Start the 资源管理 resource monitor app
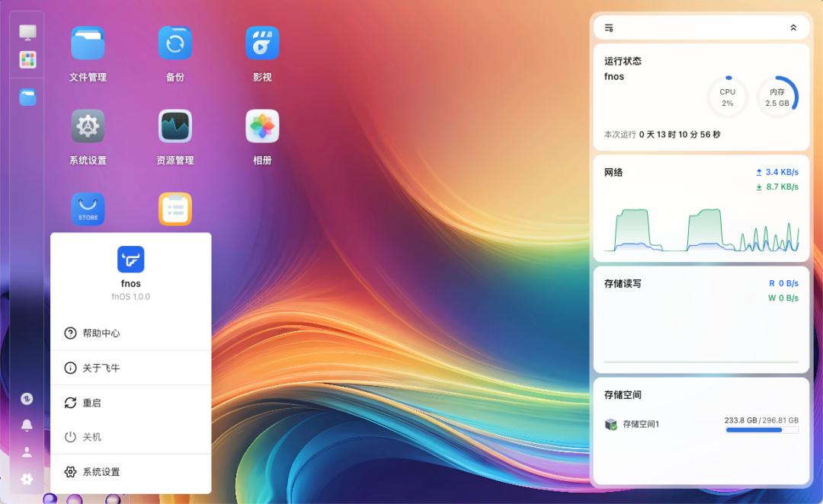823x504 pixels. click(175, 126)
